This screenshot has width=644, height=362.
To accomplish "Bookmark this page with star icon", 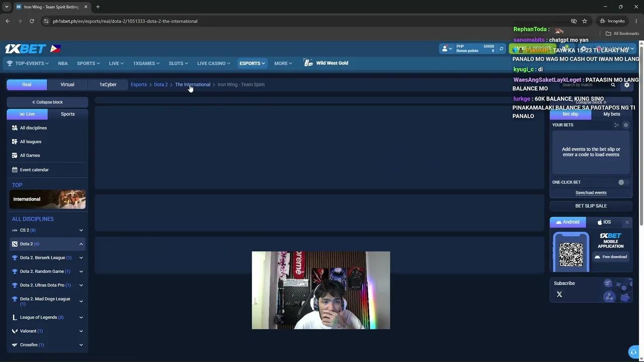I will [585, 21].
